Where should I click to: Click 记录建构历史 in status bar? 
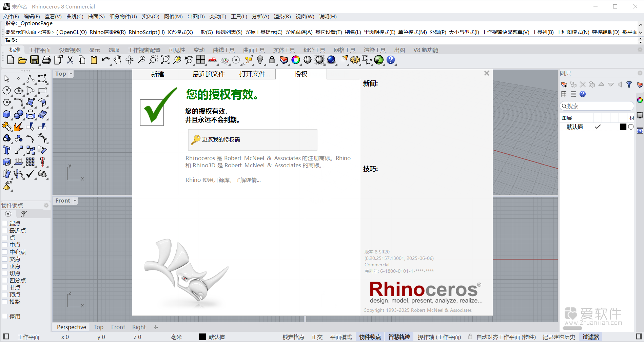[x=559, y=337]
